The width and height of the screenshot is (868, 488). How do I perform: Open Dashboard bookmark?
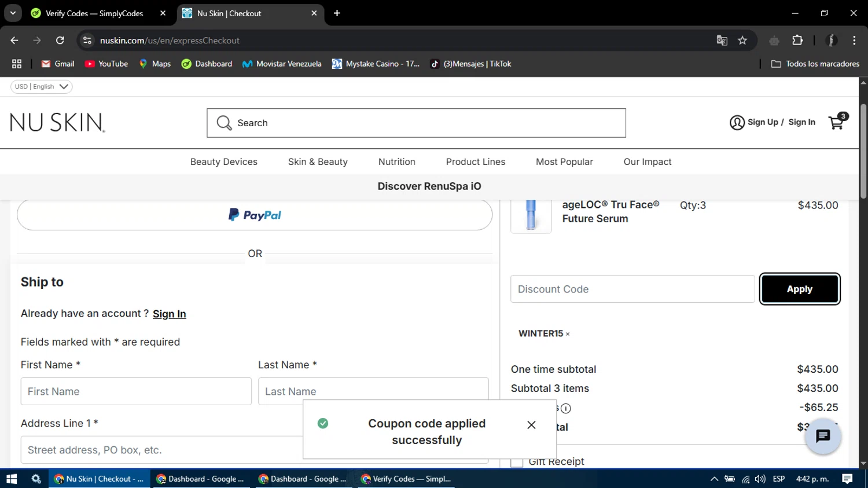[x=207, y=64]
